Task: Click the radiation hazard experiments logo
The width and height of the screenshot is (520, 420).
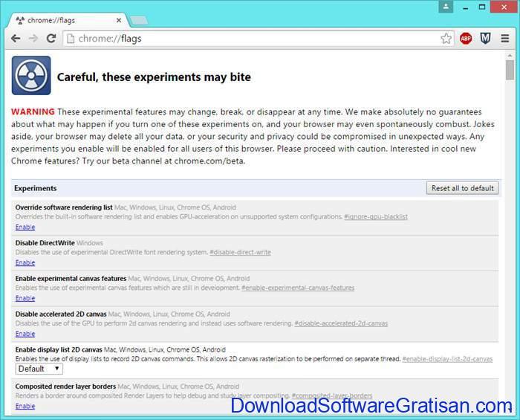Action: [31, 76]
